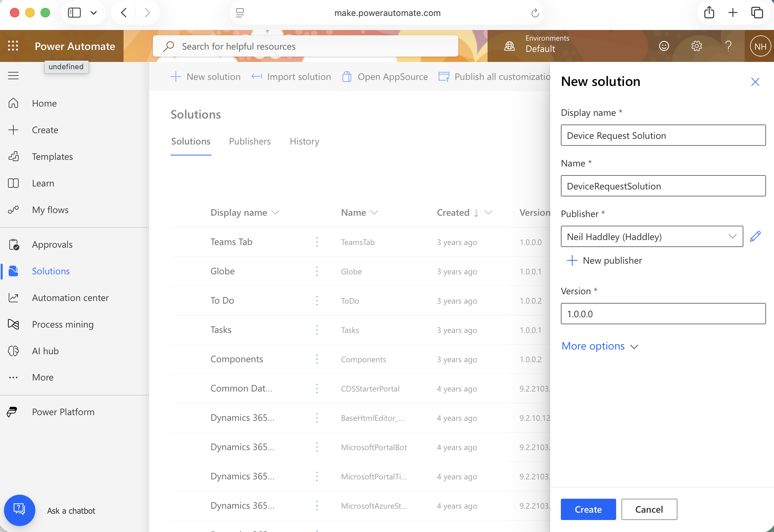Open the NH account avatar
This screenshot has width=774, height=532.
760,46
